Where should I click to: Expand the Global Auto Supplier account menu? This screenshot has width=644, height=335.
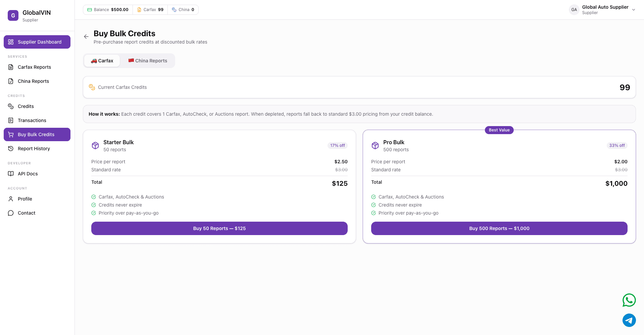pos(634,10)
